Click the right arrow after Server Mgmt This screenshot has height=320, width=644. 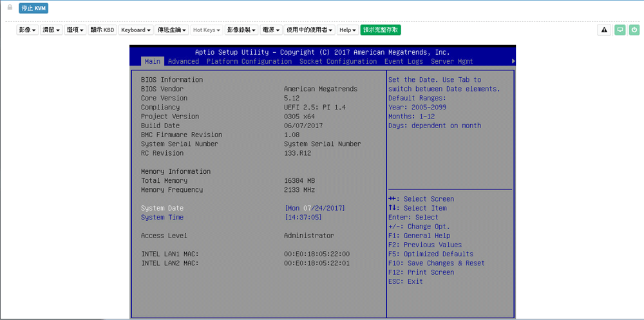(513, 62)
